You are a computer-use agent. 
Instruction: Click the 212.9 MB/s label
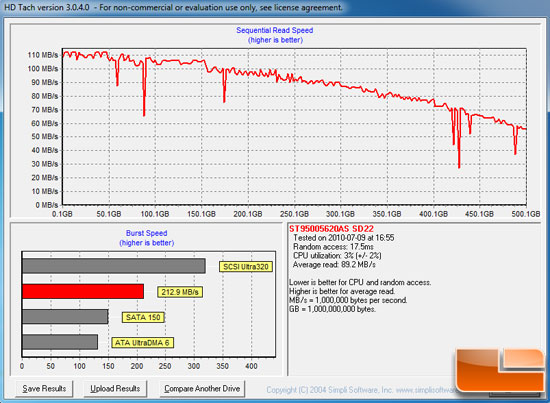point(180,292)
